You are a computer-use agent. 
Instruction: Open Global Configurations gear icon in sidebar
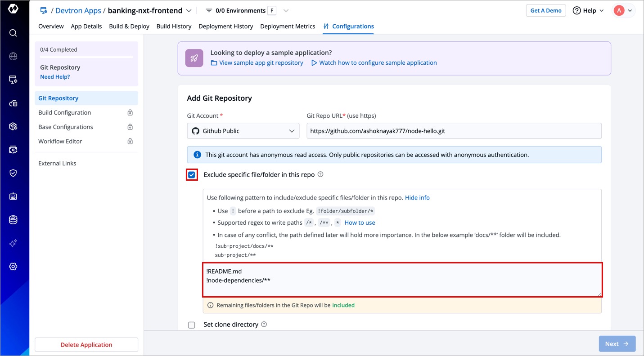tap(13, 267)
